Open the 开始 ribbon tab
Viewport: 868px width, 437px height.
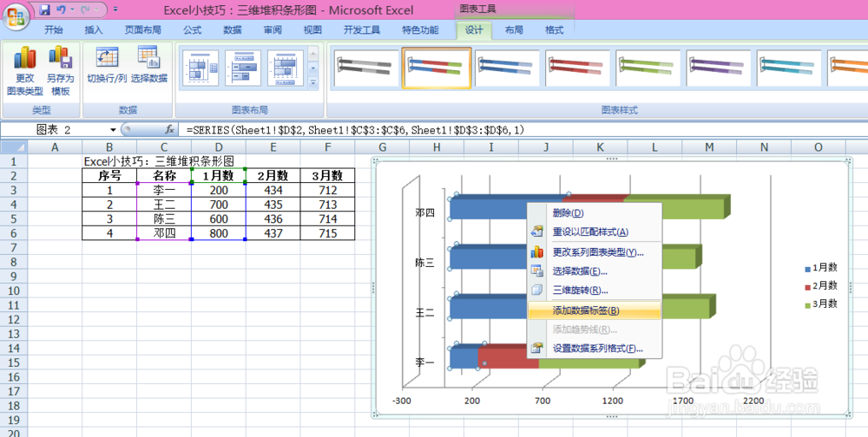point(54,29)
